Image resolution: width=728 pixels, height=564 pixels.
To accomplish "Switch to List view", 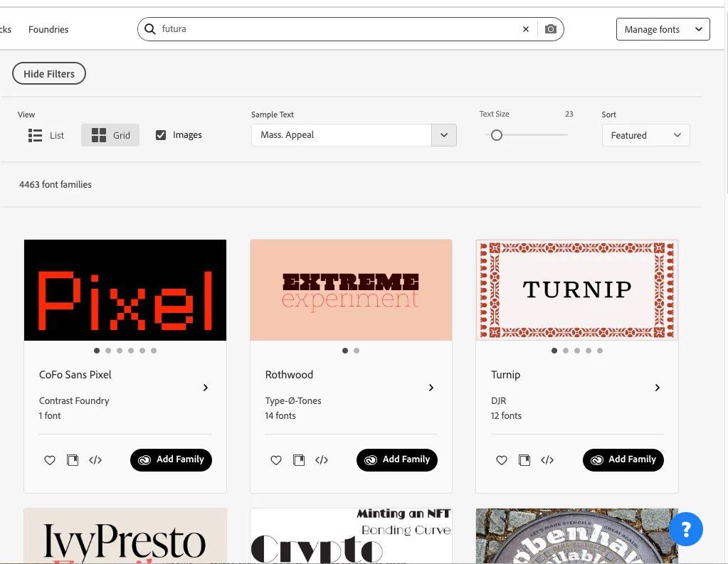I will pyautogui.click(x=46, y=135).
